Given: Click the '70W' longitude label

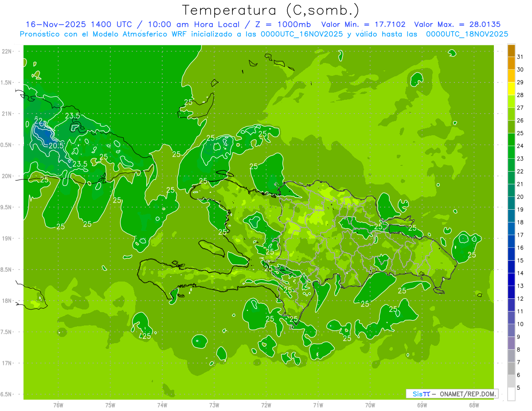Looking at the screenshot, I should (370, 405).
